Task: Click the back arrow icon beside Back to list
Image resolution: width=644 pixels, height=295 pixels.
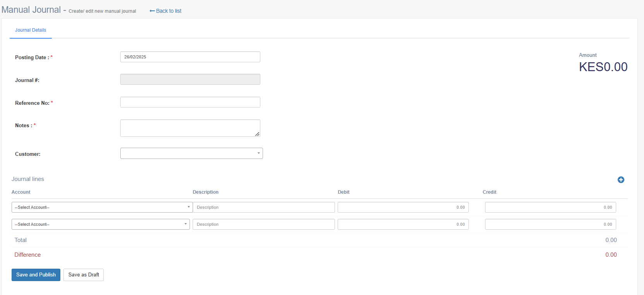Action: (x=152, y=11)
